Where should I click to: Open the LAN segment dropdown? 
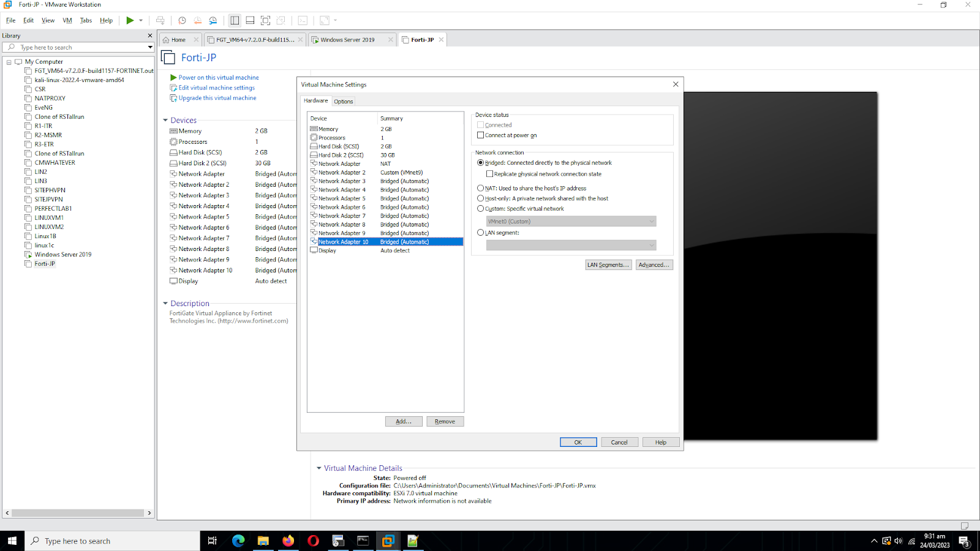(571, 246)
